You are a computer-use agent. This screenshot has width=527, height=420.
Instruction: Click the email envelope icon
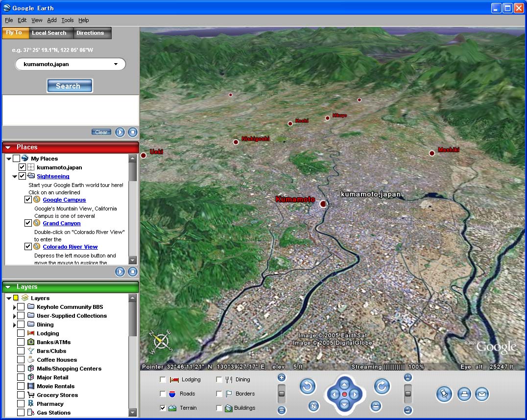482,394
